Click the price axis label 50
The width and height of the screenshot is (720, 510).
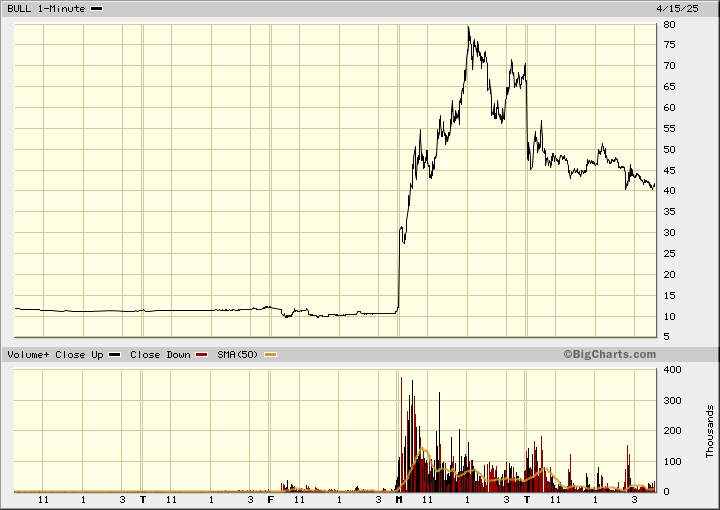tap(669, 150)
